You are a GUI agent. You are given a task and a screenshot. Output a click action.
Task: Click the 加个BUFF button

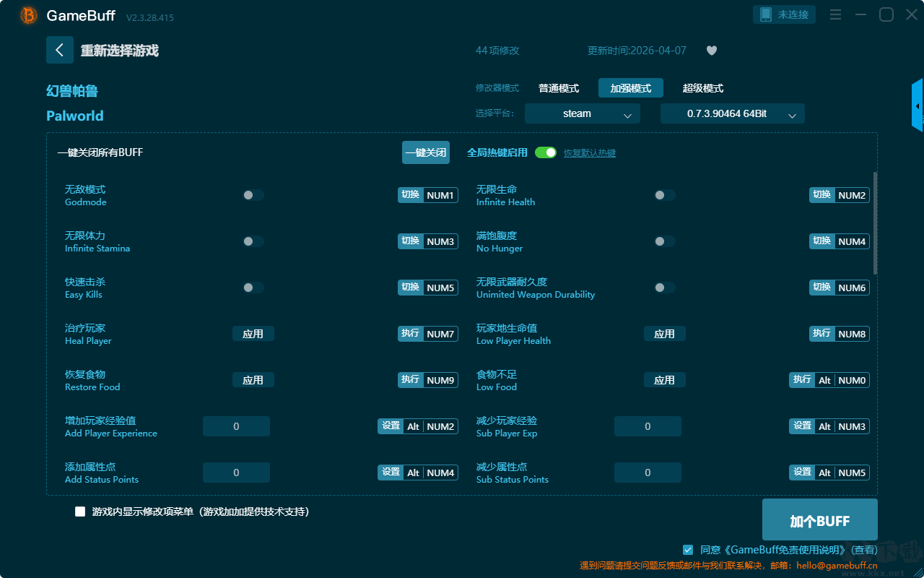(820, 519)
